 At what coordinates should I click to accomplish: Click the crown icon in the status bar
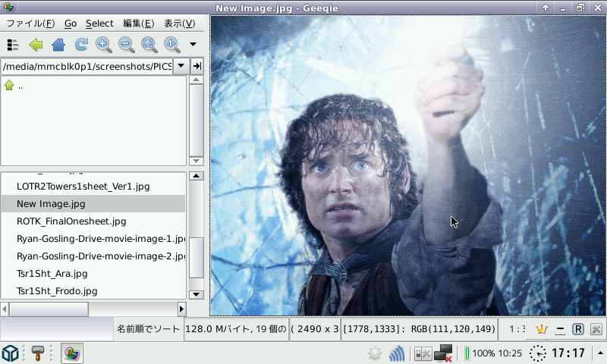pyautogui.click(x=541, y=329)
